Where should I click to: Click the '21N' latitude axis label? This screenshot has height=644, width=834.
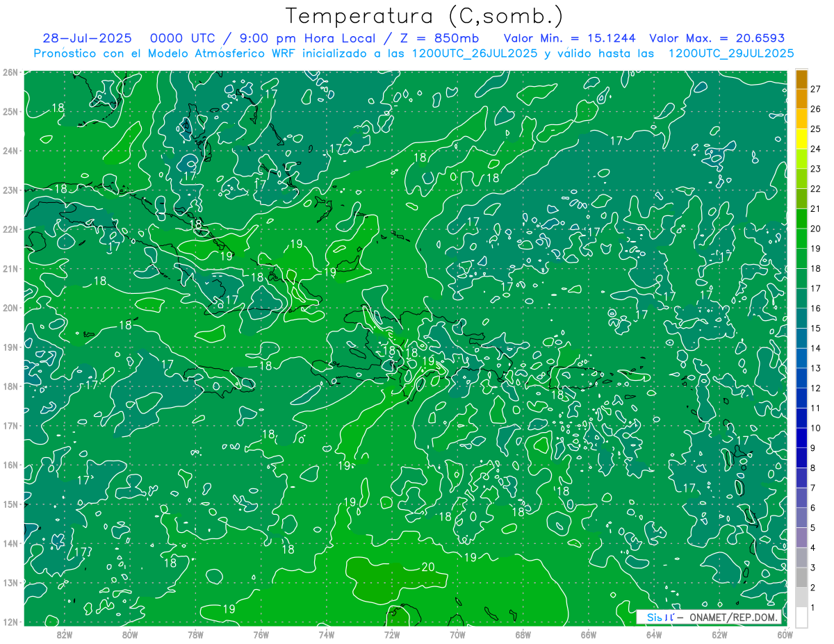[x=10, y=268]
